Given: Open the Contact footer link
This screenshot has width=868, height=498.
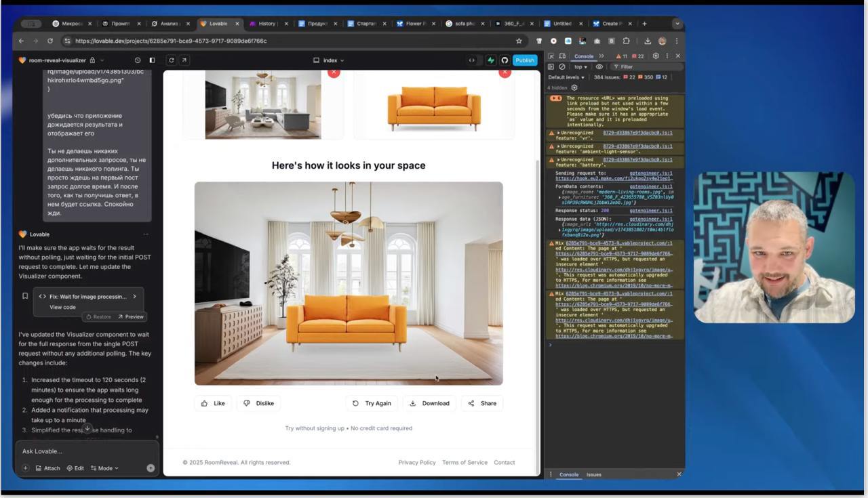Looking at the screenshot, I should 505,463.
